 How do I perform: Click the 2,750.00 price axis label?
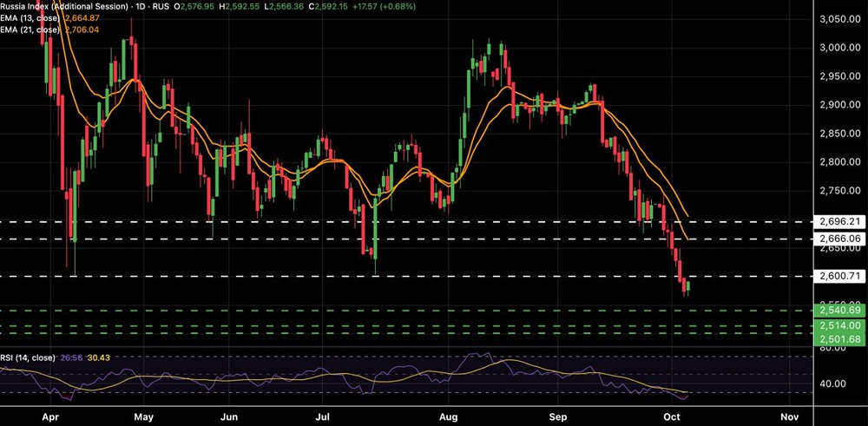point(839,191)
